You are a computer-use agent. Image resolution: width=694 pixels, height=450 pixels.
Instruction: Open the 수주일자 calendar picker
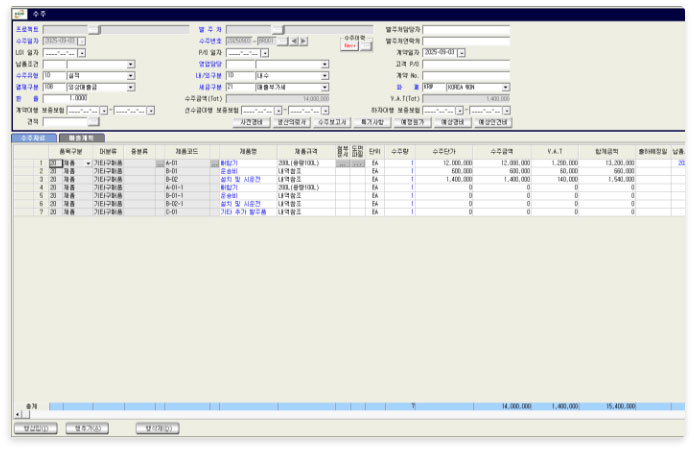[x=82, y=41]
